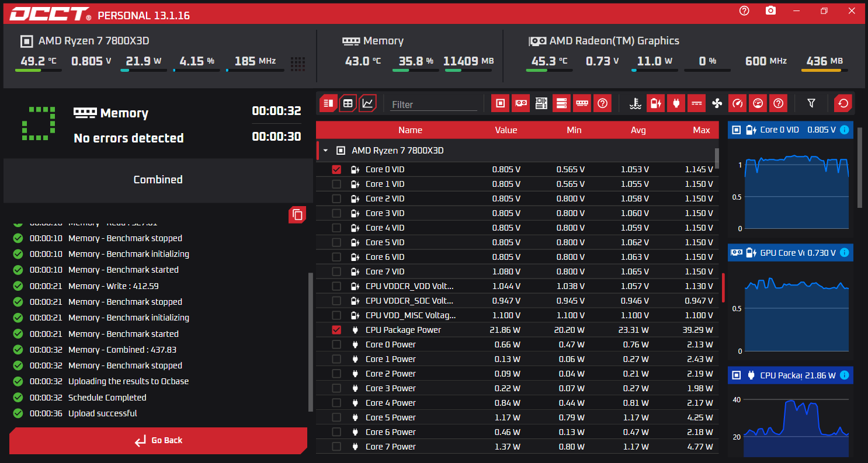Check the CPU VDD_MISC Voltage checkbox
The image size is (868, 463).
[x=336, y=315]
